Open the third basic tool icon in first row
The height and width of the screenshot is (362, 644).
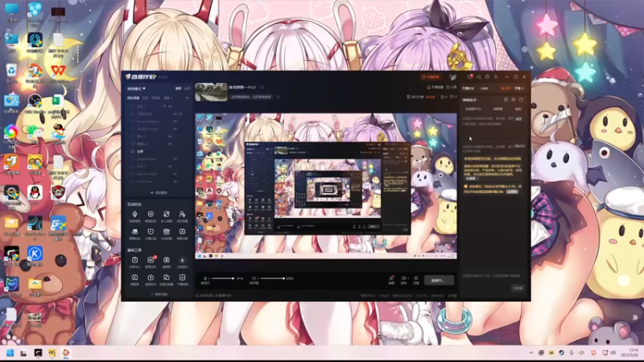coord(167,262)
